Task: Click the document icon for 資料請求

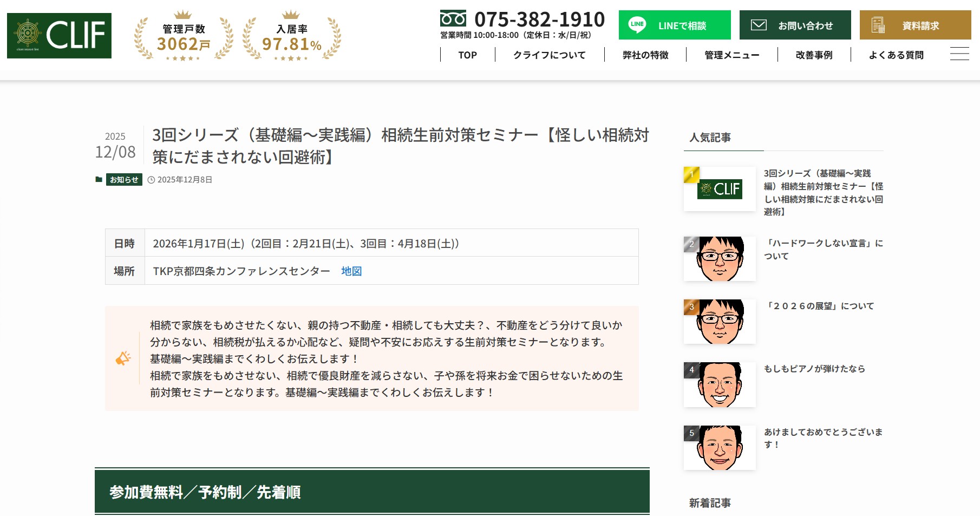Action: tap(878, 25)
